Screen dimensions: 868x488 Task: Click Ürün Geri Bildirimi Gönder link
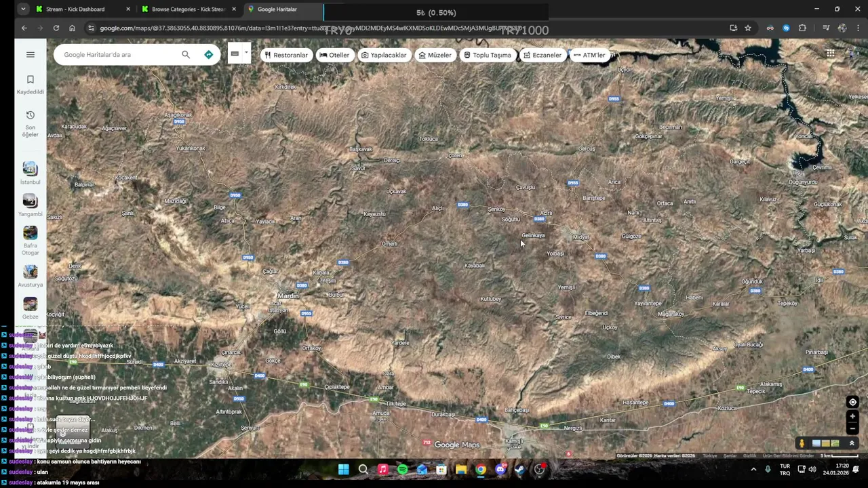pyautogui.click(x=788, y=455)
